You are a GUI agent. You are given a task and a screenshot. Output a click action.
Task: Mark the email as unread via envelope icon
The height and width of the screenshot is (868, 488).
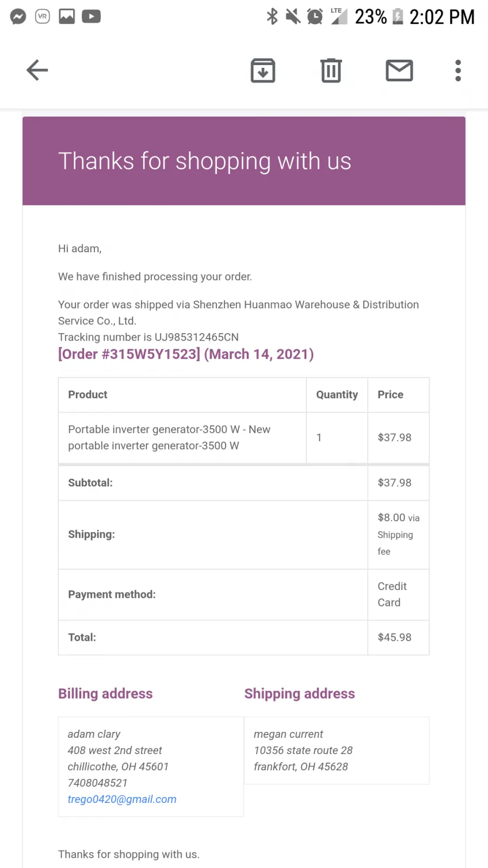tap(400, 71)
